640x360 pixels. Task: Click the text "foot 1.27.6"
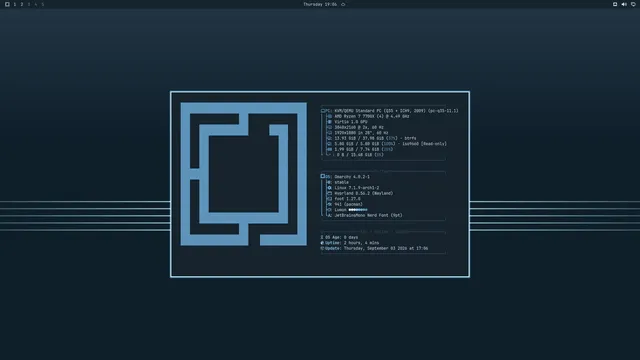coord(347,199)
